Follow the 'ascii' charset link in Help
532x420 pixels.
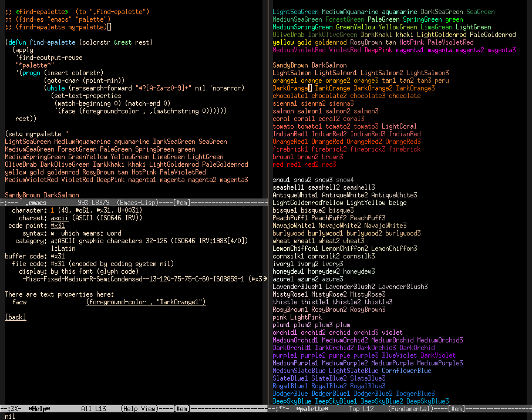59,218
